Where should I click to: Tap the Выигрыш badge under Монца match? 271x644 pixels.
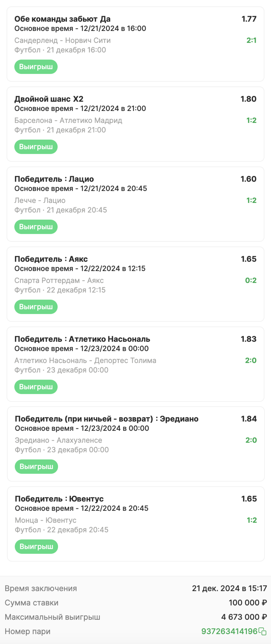[x=36, y=547]
